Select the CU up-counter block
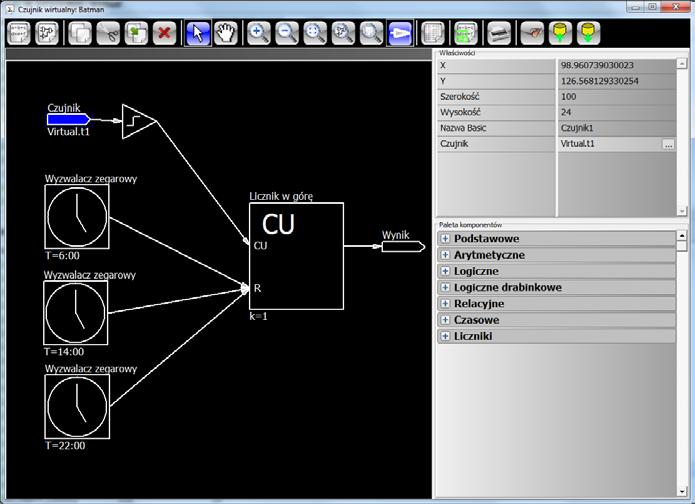The width and height of the screenshot is (695, 504). pos(297,256)
